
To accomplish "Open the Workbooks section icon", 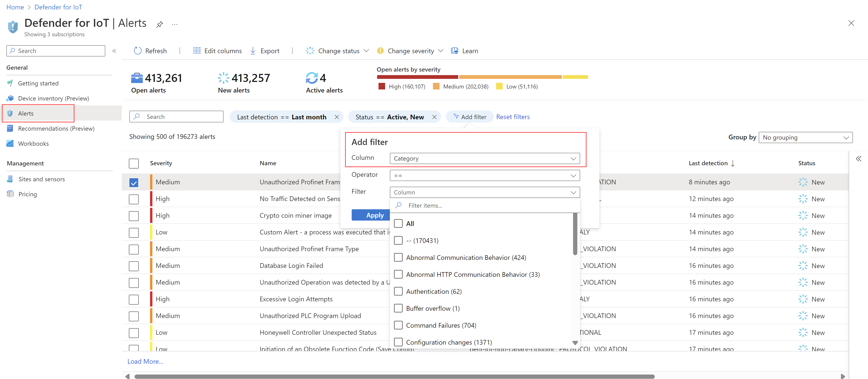I will pos(10,143).
